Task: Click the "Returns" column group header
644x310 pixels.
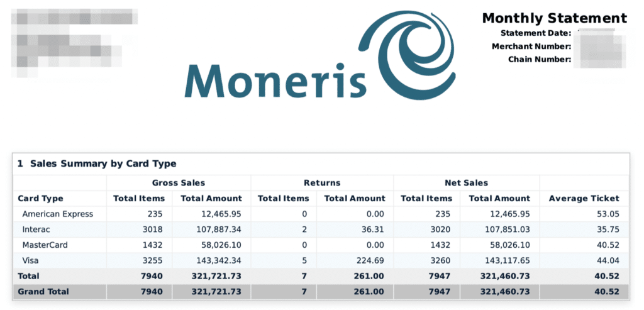Action: [322, 183]
